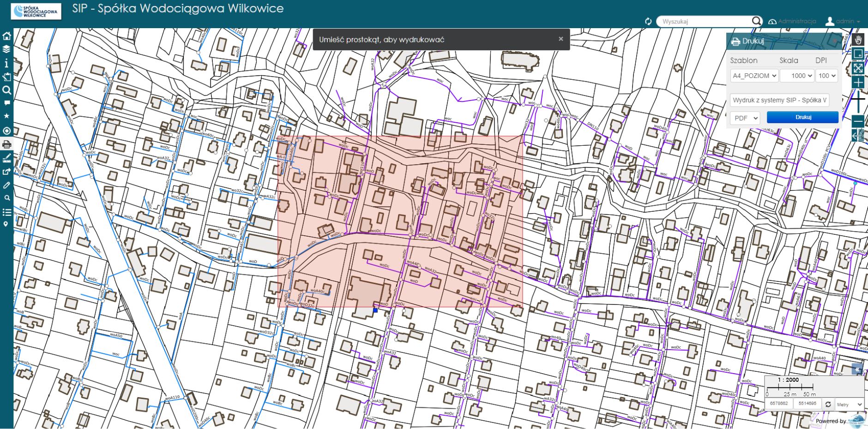Expand the collapsed overview panel arrows
Viewport: 868px width, 429px height.
(857, 369)
